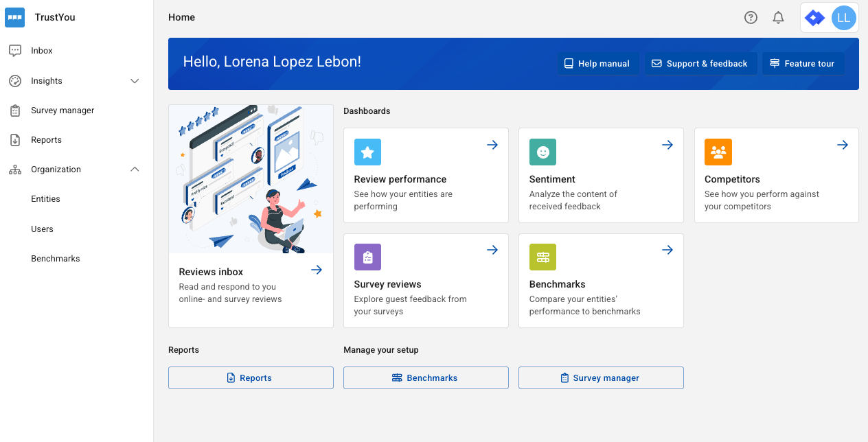Click the arrow on Survey reviews card
This screenshot has height=442, width=868.
point(492,250)
